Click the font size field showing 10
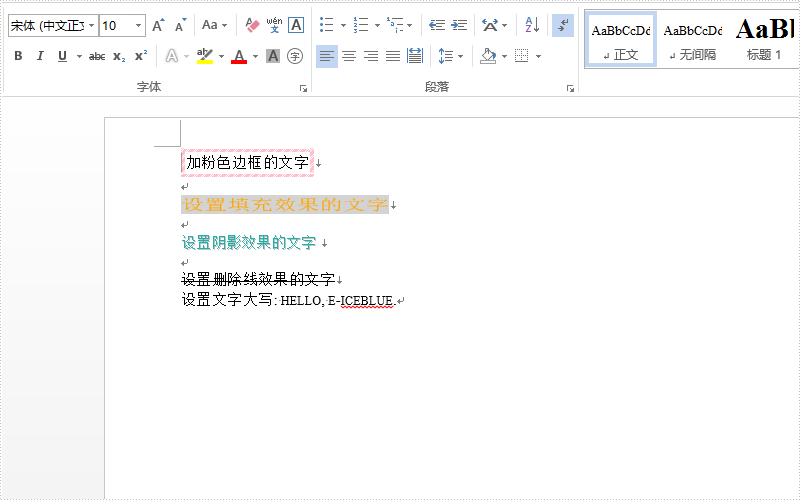This screenshot has width=800, height=500. (x=116, y=25)
